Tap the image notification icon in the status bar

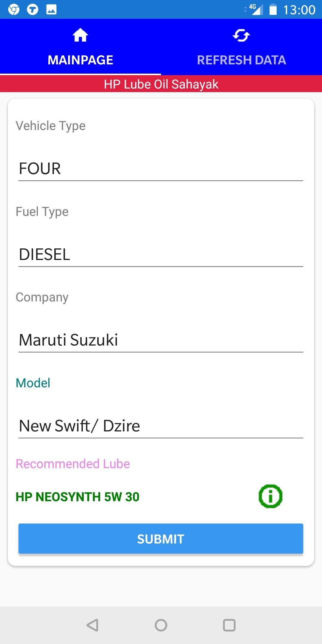click(x=51, y=10)
